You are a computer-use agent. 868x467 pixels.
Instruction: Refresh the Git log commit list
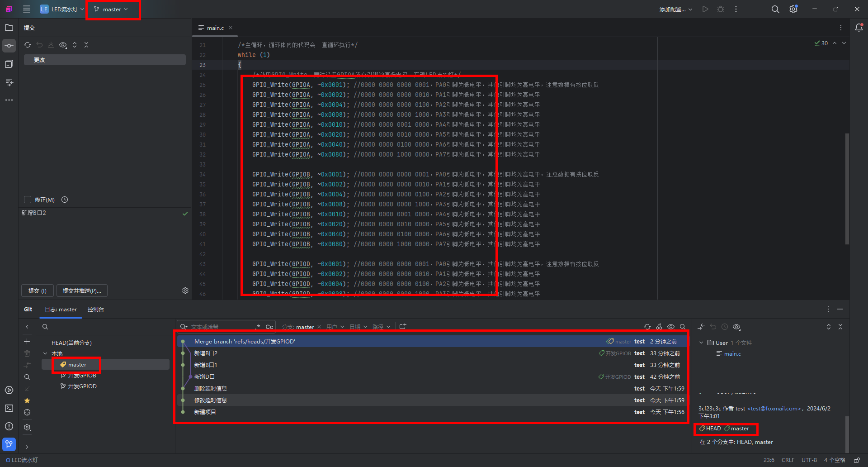[647, 327]
